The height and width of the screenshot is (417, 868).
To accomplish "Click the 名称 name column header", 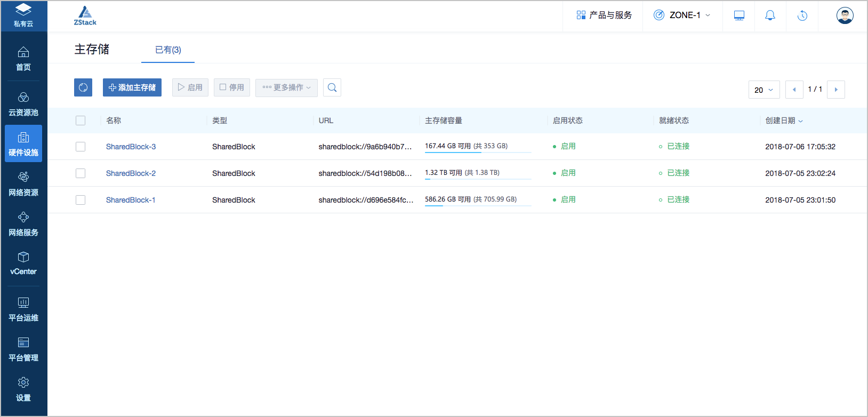I will [x=114, y=121].
